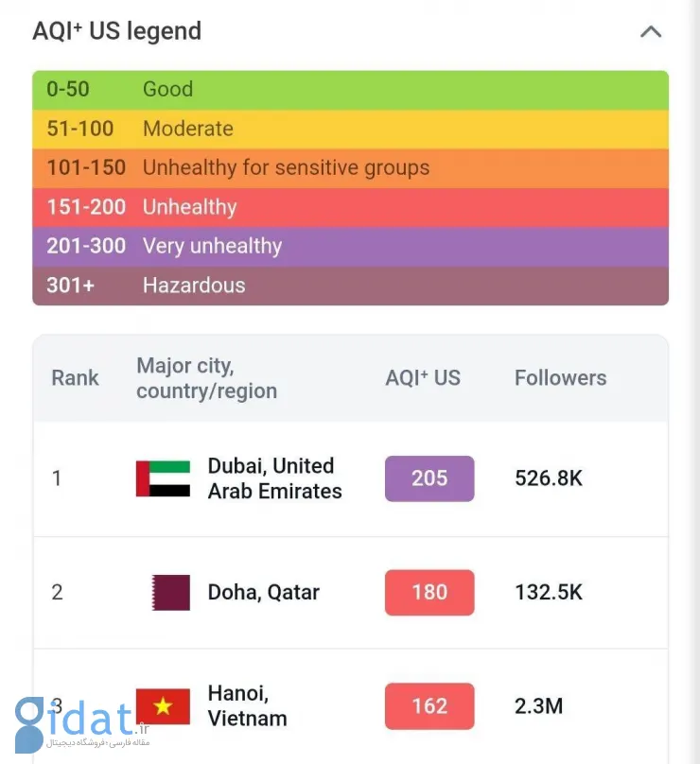Image resolution: width=700 pixels, height=764 pixels.
Task: Click the purple 205 AQI badge
Action: point(429,478)
